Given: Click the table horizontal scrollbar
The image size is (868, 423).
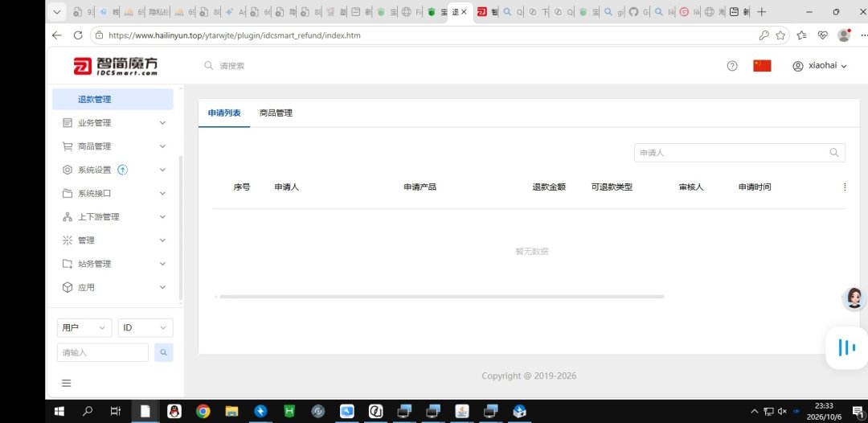Looking at the screenshot, I should (x=441, y=297).
